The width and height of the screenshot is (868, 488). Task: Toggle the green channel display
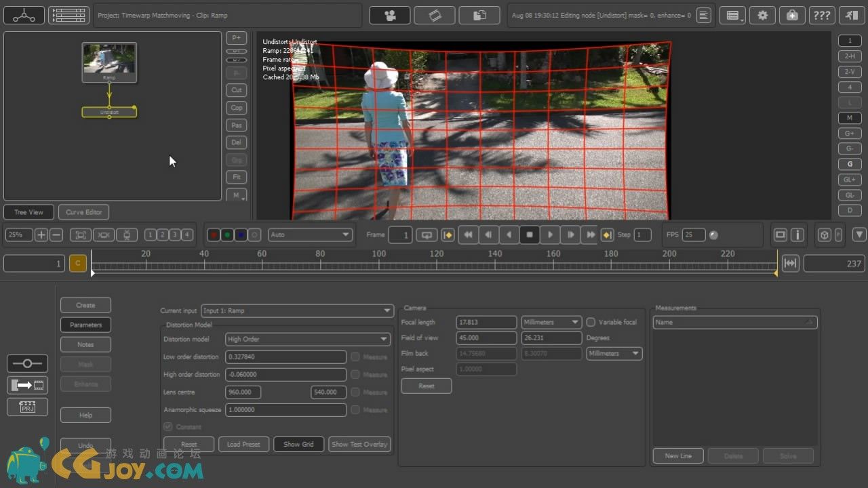point(227,235)
